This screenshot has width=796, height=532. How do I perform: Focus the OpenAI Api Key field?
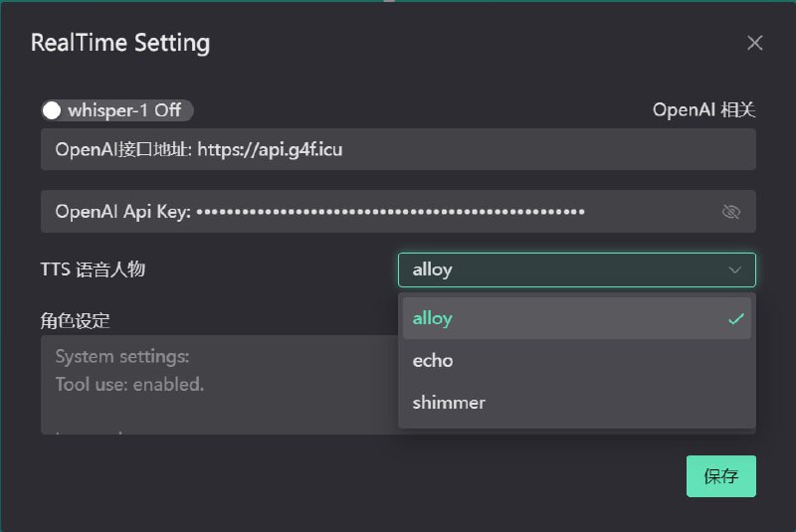coord(398,212)
